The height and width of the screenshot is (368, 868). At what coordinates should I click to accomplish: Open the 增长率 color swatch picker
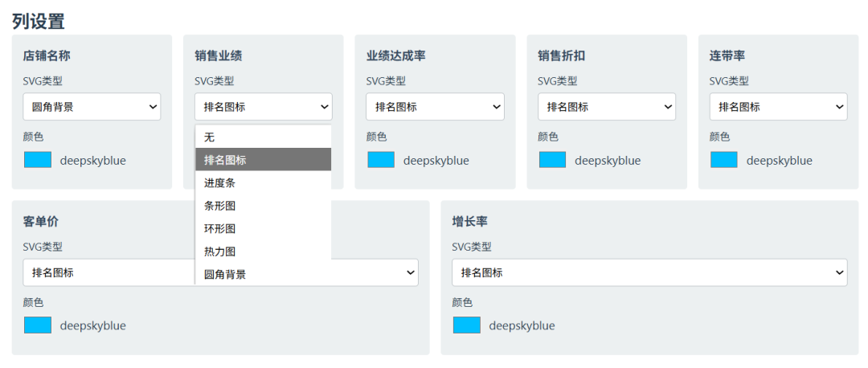click(x=467, y=325)
